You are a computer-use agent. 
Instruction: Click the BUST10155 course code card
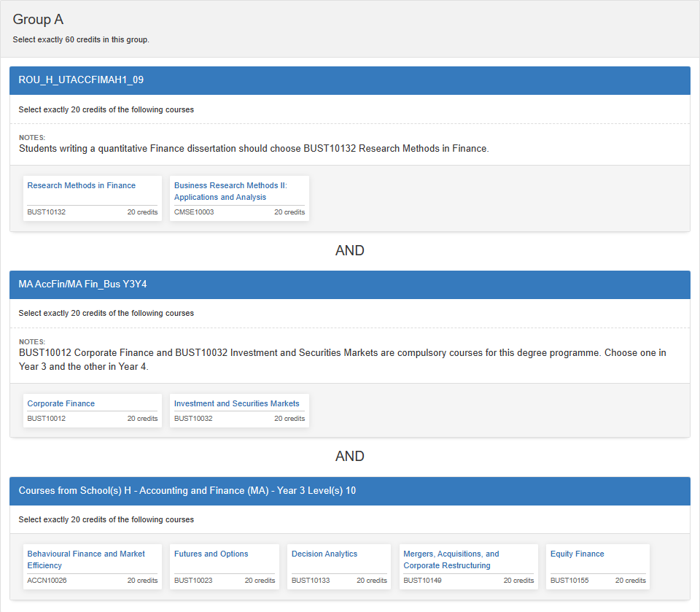598,567
